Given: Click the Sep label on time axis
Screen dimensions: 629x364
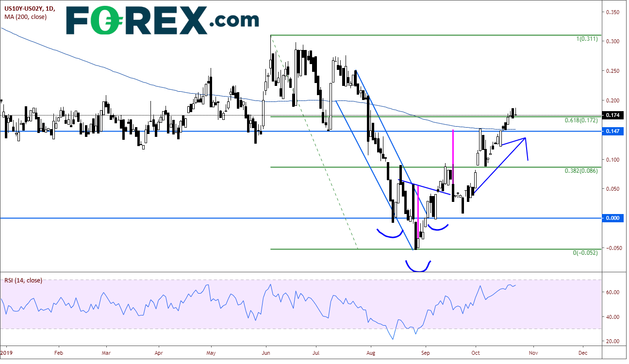Looking at the screenshot, I should [x=426, y=354].
